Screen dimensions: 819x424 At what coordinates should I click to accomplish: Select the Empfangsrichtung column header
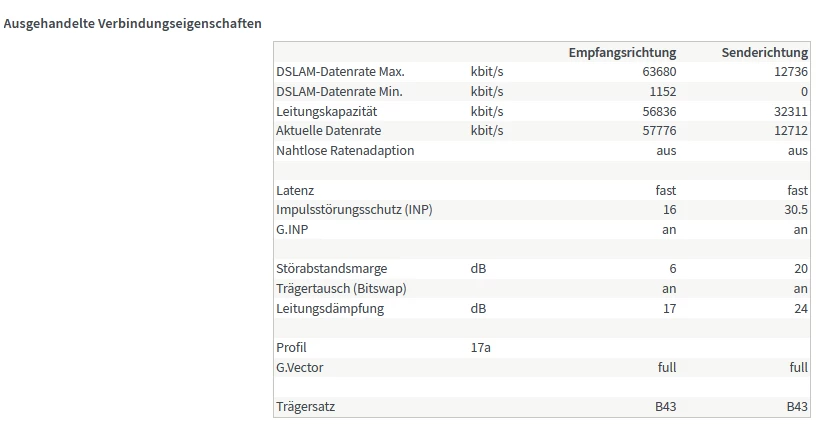[x=622, y=52]
